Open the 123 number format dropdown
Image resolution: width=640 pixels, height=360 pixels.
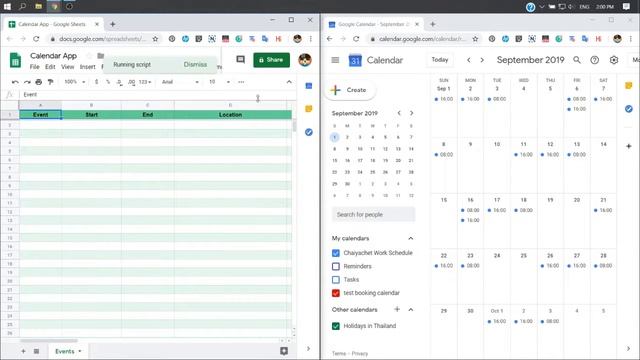(x=145, y=82)
